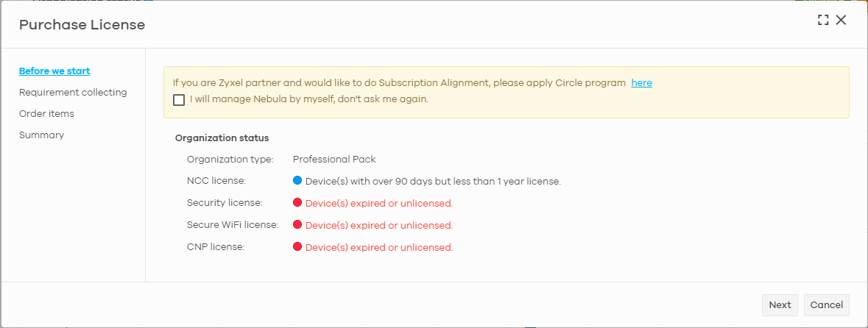The height and width of the screenshot is (328, 868).
Task: Click the blue NCC license status dot
Action: tap(297, 180)
